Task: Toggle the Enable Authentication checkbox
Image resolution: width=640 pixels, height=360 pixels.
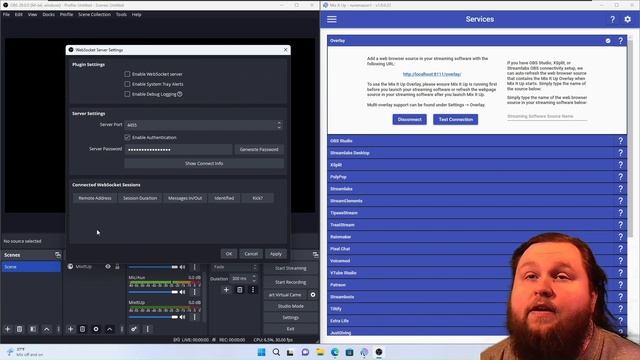Action: tap(127, 138)
